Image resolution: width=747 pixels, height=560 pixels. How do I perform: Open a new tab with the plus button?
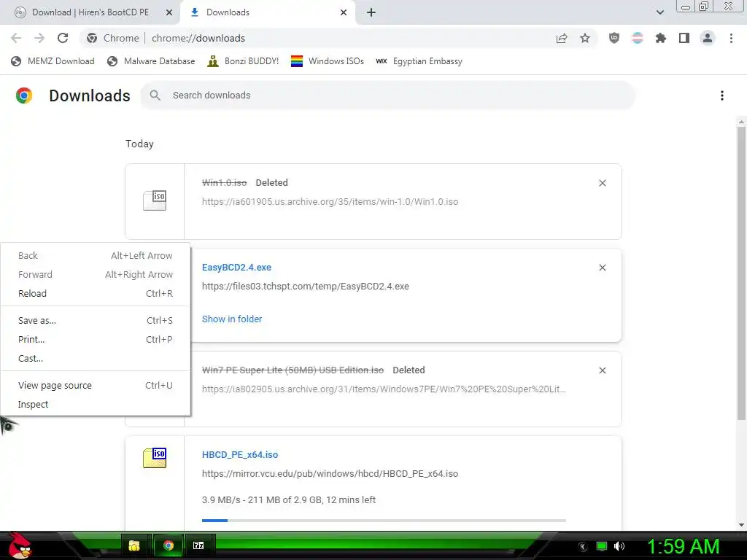coord(371,12)
